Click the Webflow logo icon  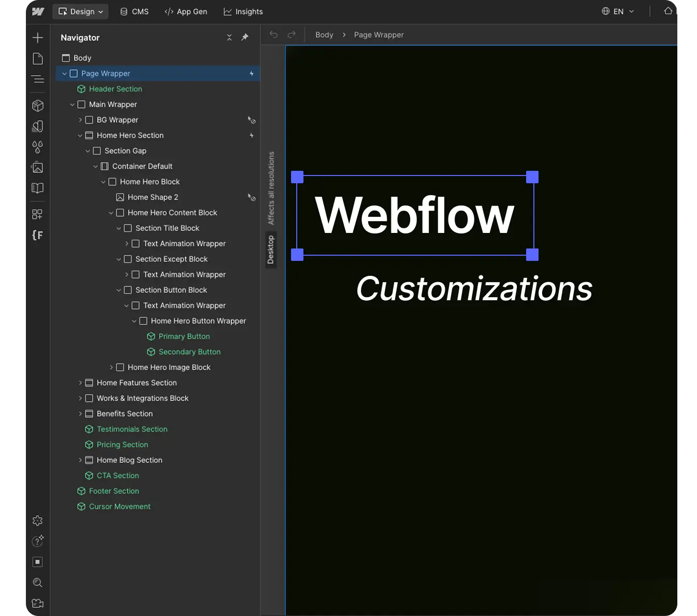click(x=38, y=11)
